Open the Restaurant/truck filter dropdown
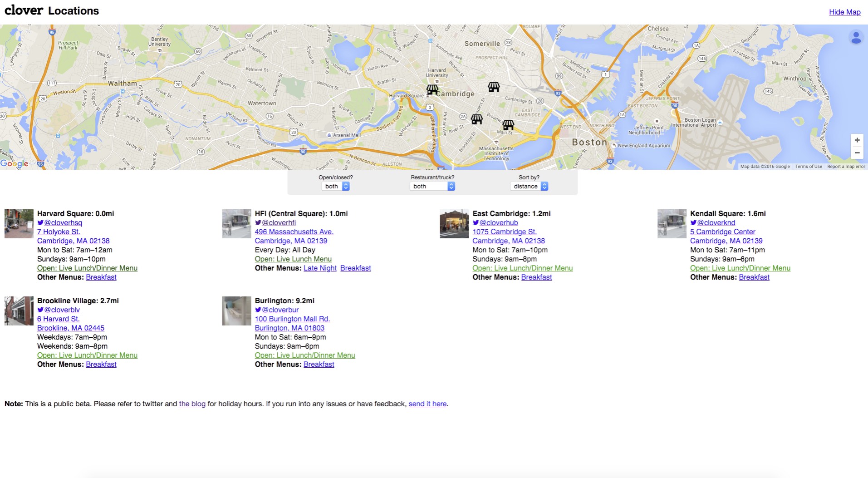This screenshot has width=868, height=478. [432, 186]
